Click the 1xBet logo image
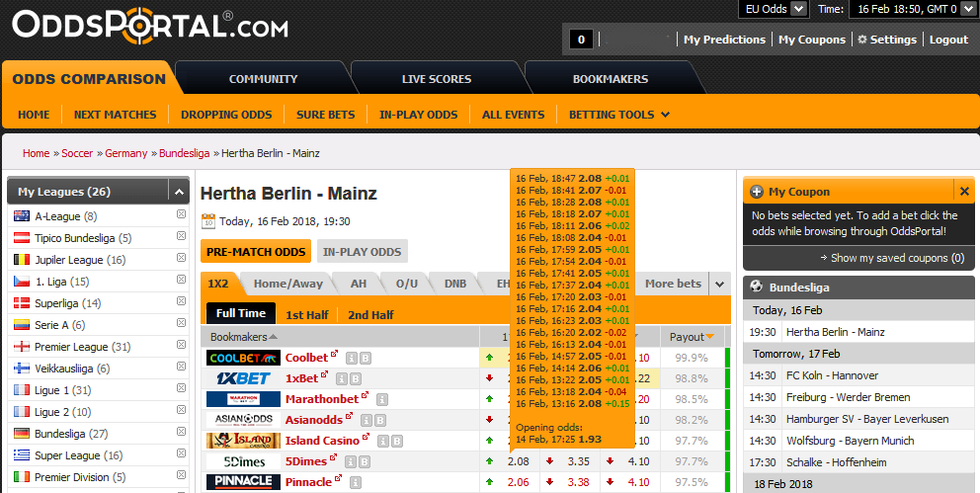Viewport: 980px width, 493px height. [x=243, y=378]
